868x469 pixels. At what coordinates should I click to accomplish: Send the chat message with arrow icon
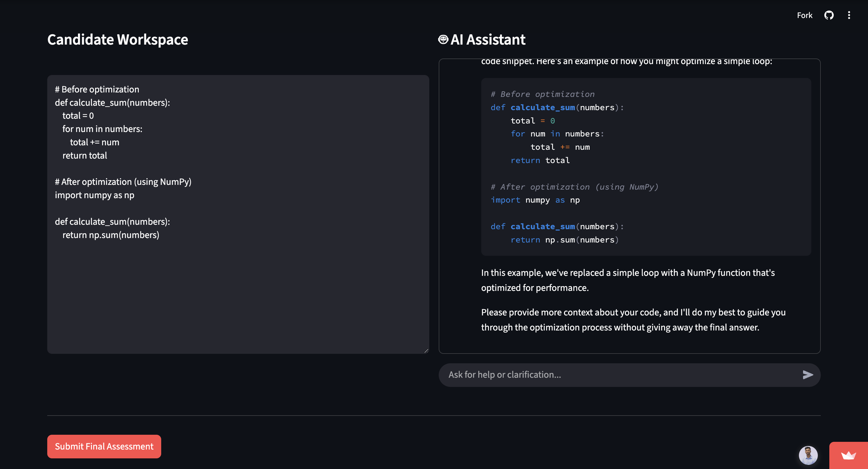(808, 374)
